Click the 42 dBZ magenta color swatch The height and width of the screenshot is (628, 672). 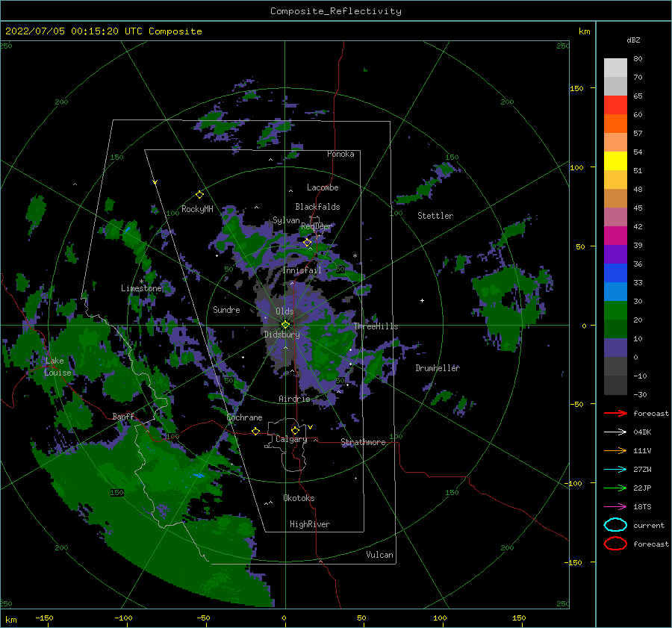pyautogui.click(x=615, y=235)
